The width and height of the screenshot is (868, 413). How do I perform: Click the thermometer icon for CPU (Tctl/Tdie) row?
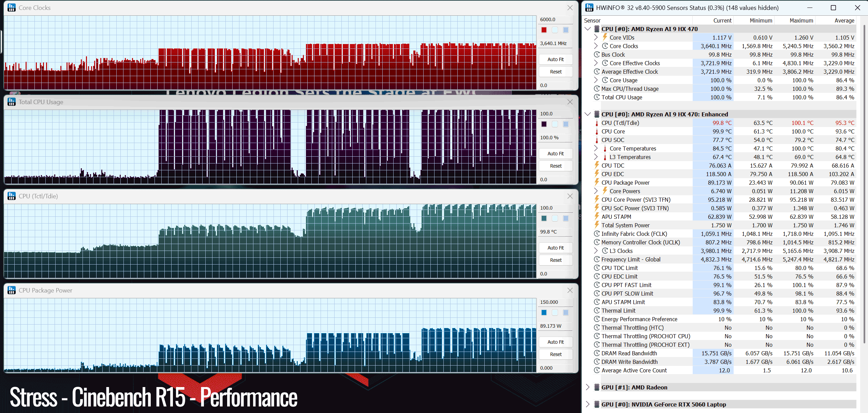597,123
